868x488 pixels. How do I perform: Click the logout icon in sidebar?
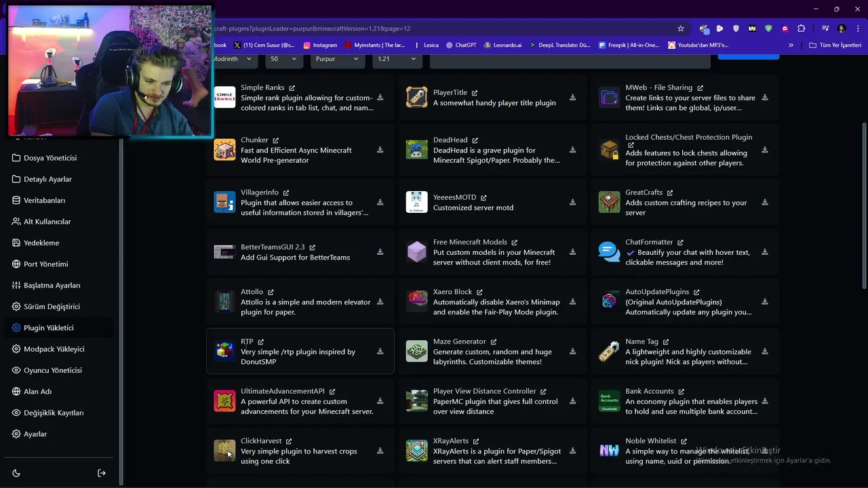(x=102, y=473)
